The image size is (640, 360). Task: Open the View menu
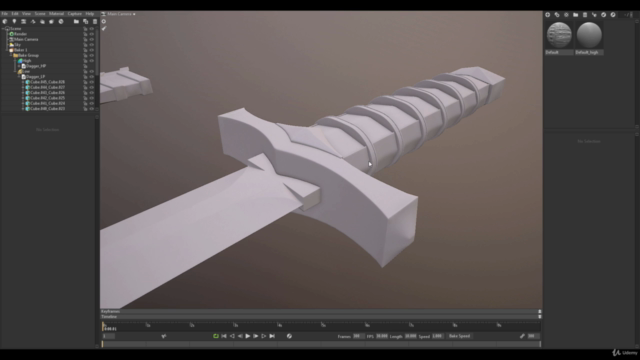click(27, 14)
